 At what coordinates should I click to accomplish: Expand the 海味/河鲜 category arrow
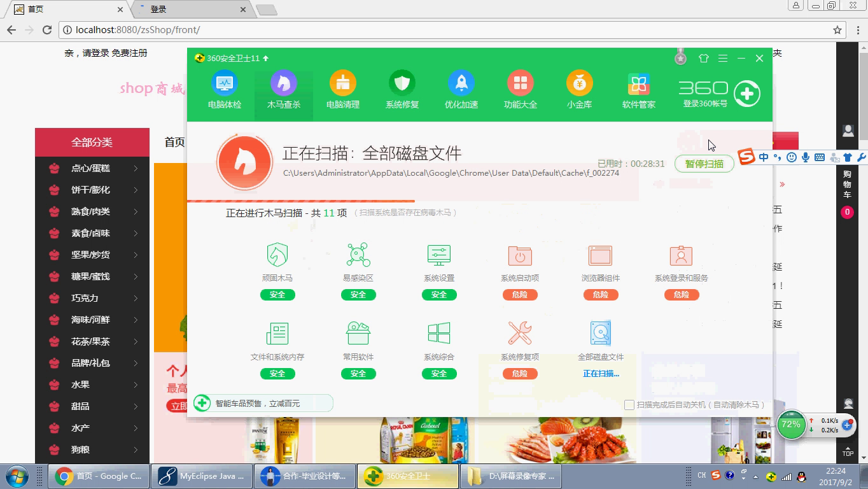(136, 320)
